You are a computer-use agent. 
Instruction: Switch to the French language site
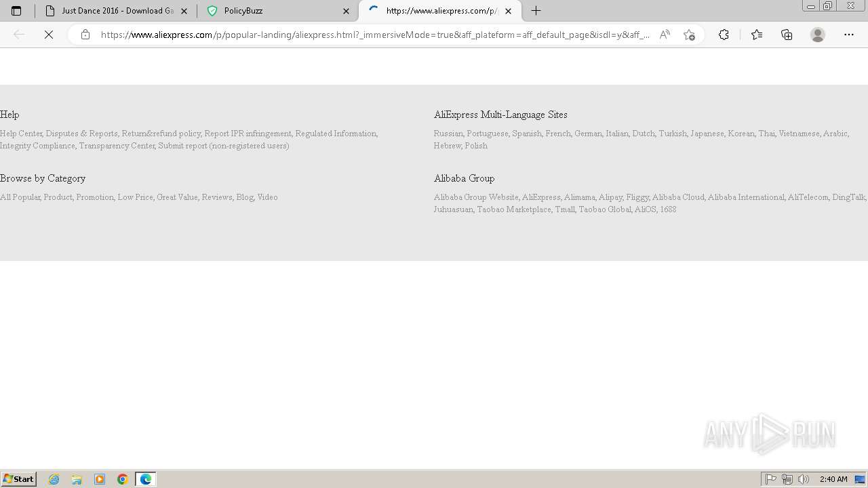(557, 134)
